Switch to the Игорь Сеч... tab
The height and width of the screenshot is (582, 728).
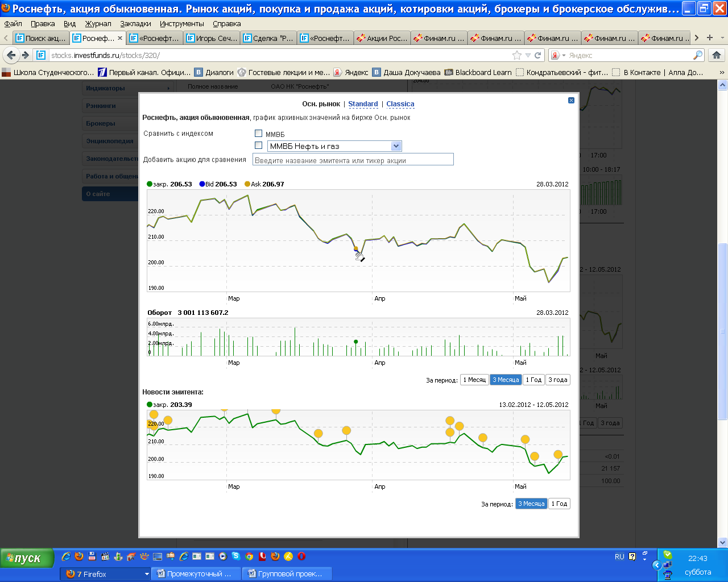212,38
